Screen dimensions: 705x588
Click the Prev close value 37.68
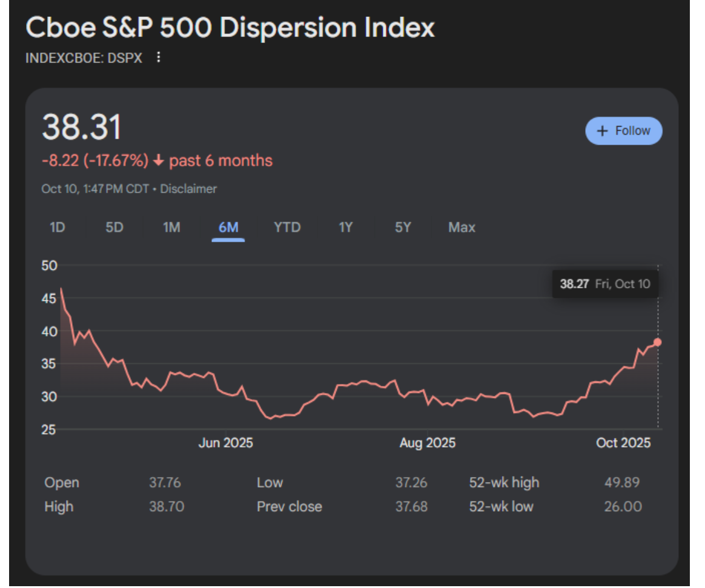pos(411,506)
